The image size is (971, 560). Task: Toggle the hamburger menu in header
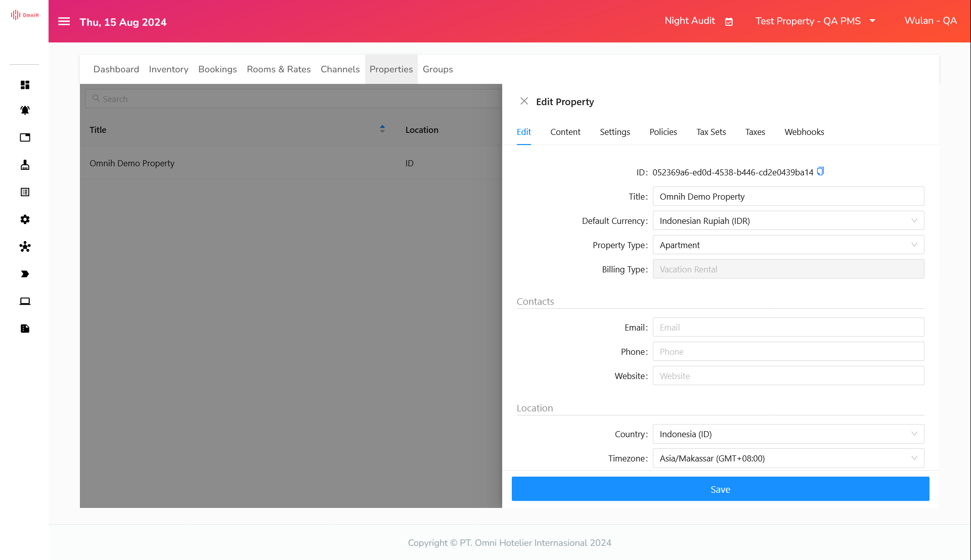(64, 21)
